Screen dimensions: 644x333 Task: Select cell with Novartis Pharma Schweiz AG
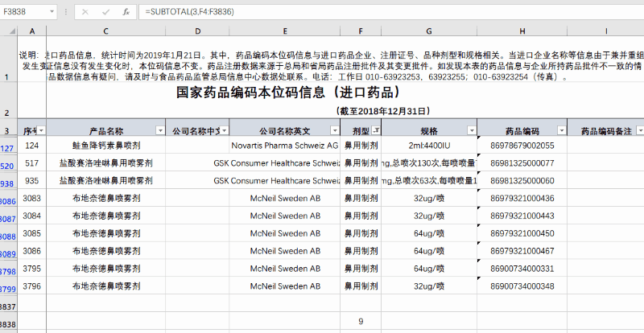point(284,146)
